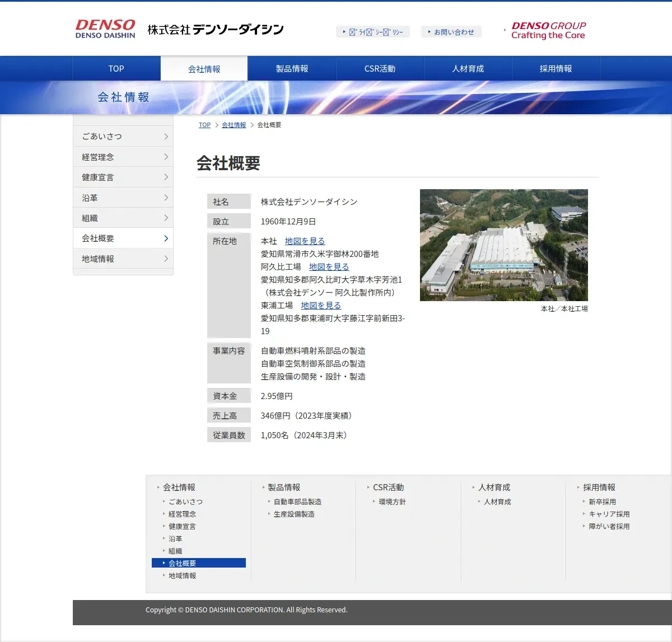Image resolution: width=672 pixels, height=642 pixels.
Task: Open 健康宣言 in the sidebar
Action: 123,177
